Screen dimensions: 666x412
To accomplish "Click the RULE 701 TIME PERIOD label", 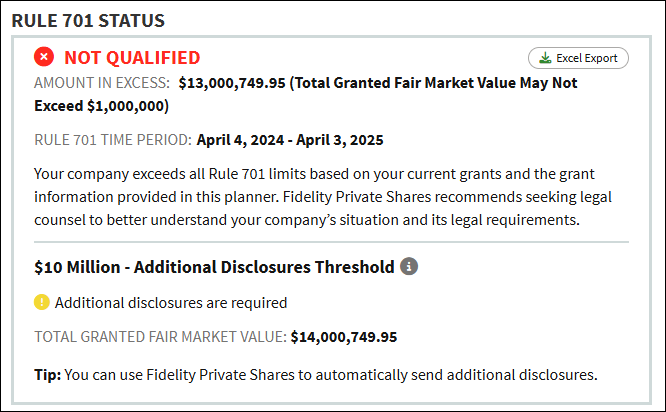I will (113, 140).
